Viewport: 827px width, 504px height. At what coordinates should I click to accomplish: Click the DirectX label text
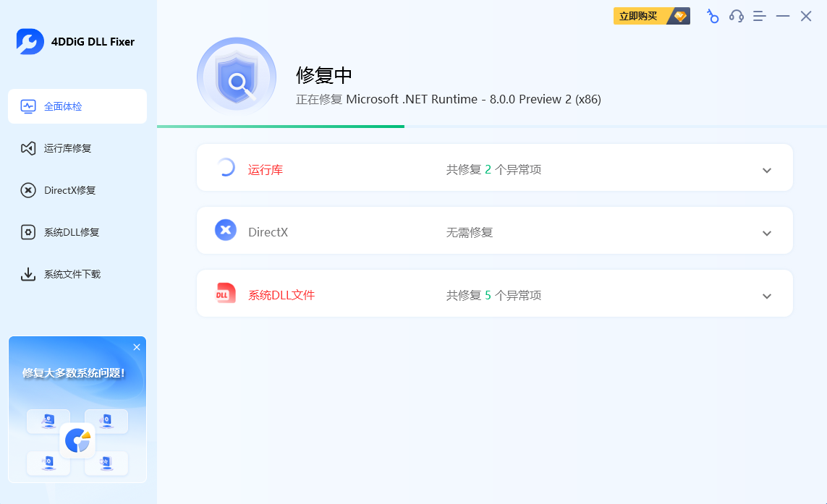(x=268, y=233)
